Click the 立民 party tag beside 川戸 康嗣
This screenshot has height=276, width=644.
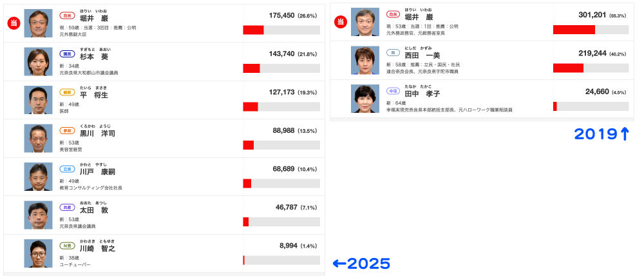point(67,169)
